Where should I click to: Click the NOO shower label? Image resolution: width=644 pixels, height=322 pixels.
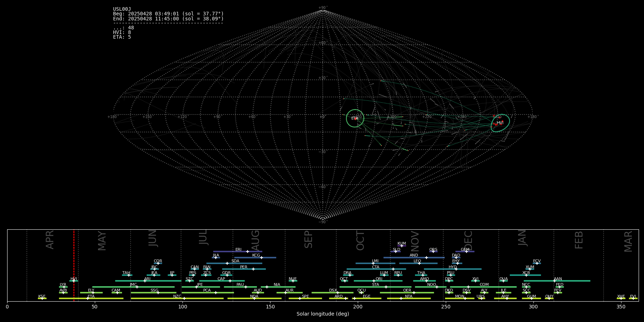pos(431,285)
